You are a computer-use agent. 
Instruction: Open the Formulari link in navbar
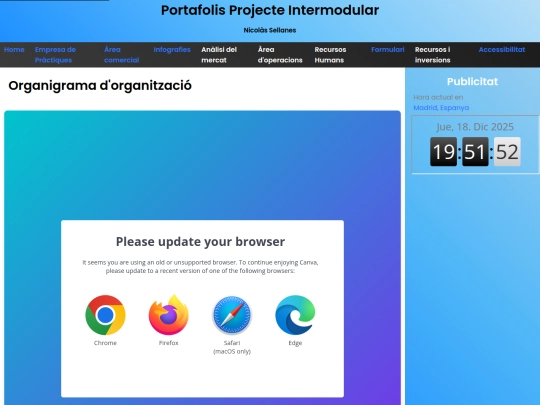click(x=387, y=50)
